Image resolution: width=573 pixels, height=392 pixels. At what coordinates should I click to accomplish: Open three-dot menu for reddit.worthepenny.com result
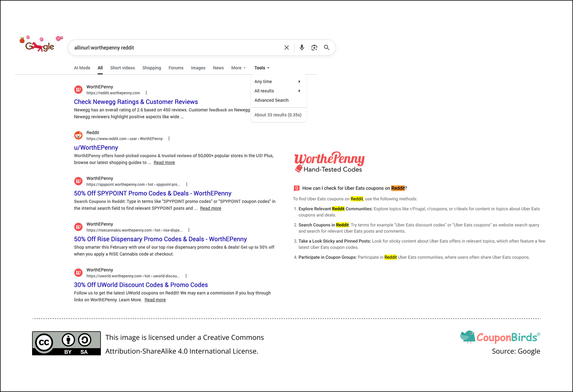[x=146, y=93]
